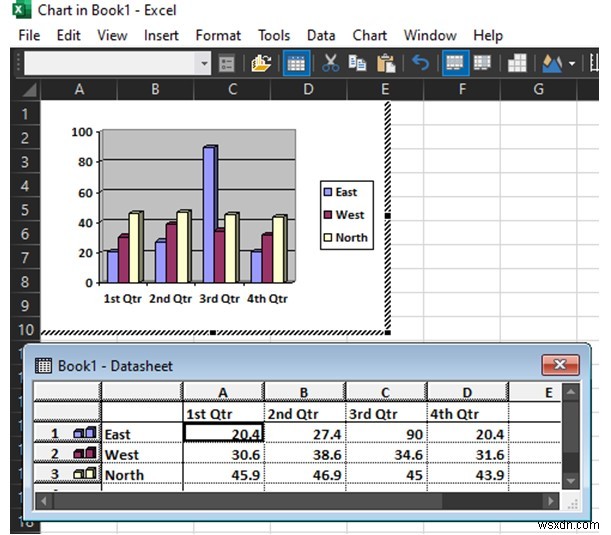Open the File menu
Viewport: 611px width, 535px height.
(29, 35)
